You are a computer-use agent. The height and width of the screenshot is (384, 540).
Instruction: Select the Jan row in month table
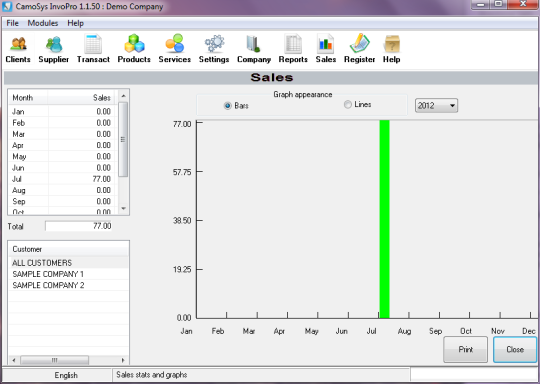pos(62,111)
